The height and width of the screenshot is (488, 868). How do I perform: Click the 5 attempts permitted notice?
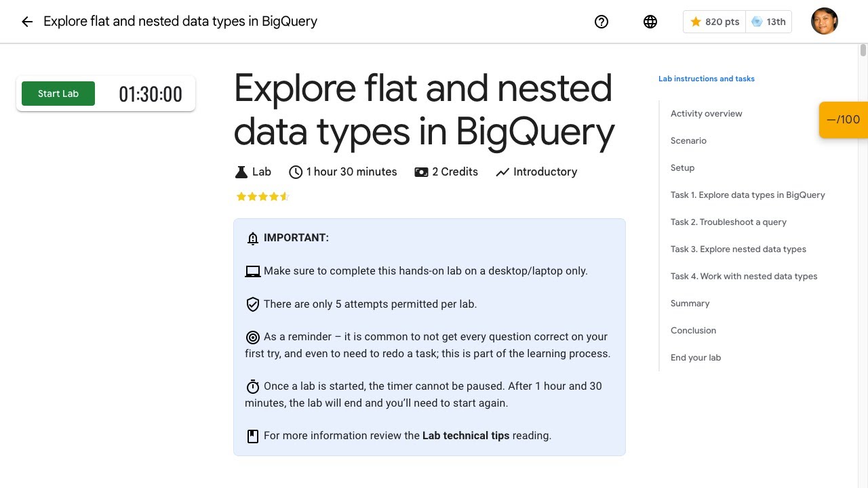click(x=370, y=304)
